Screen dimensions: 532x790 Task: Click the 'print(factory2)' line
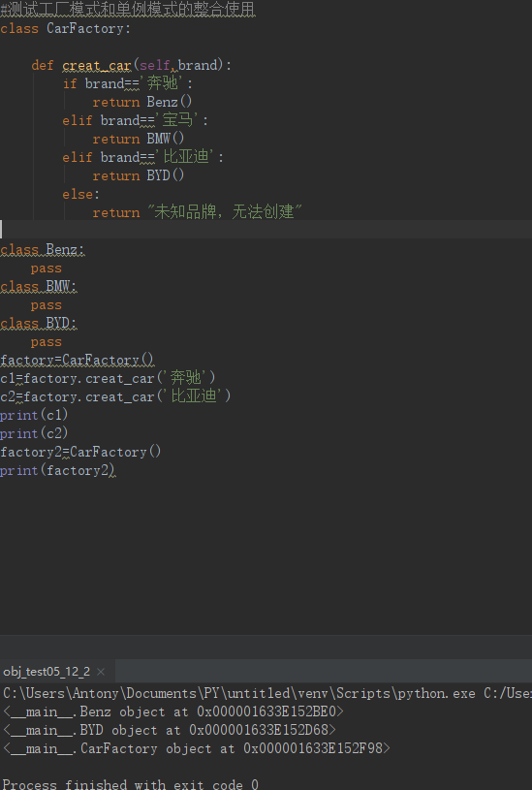point(58,470)
